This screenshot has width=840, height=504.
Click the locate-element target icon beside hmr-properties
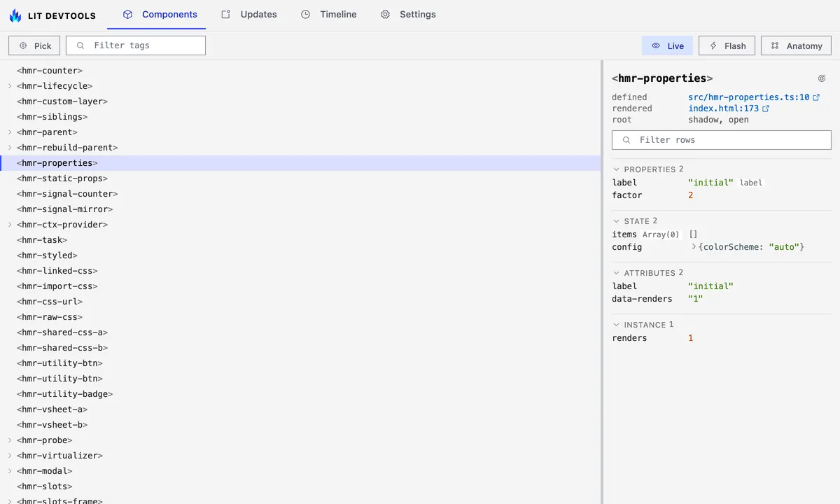click(x=822, y=78)
